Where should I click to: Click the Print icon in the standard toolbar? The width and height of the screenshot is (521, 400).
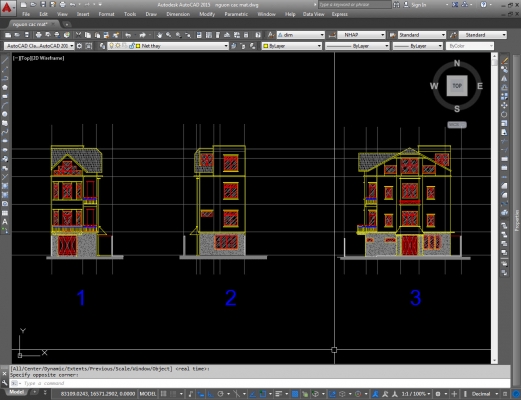pyautogui.click(x=39, y=35)
